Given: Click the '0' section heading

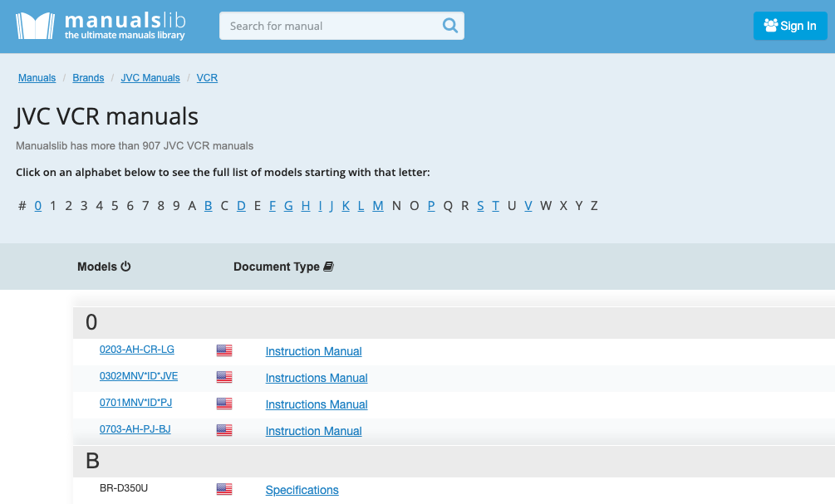Looking at the screenshot, I should (91, 322).
